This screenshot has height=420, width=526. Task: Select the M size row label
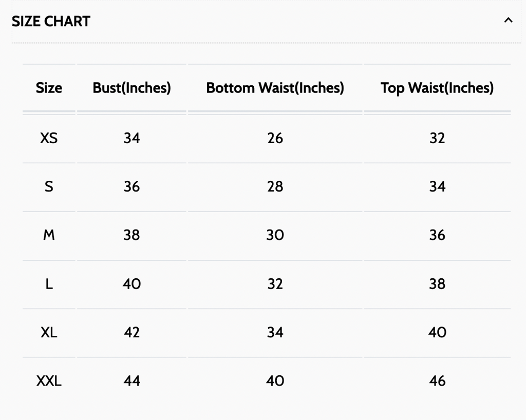pos(49,235)
